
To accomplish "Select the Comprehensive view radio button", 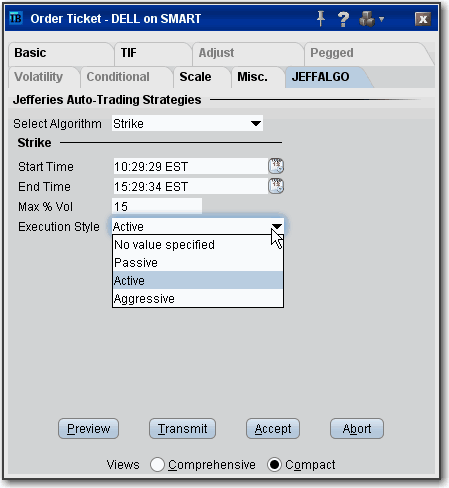I will [x=157, y=464].
